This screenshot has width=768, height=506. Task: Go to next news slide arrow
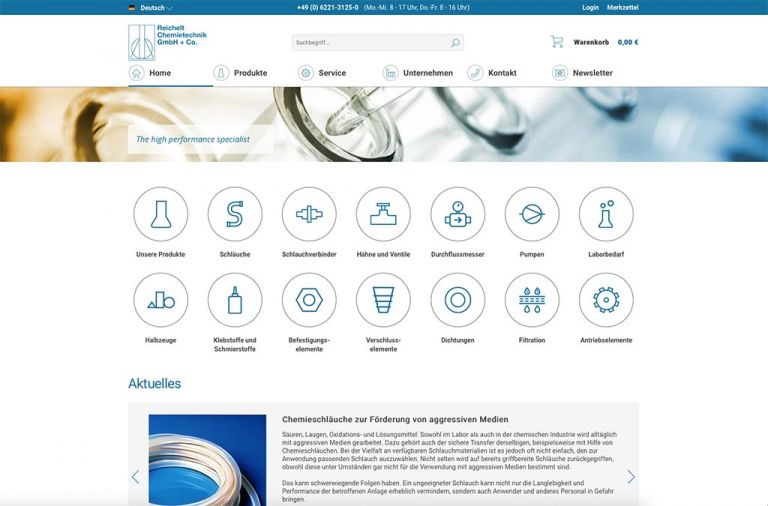(x=631, y=477)
